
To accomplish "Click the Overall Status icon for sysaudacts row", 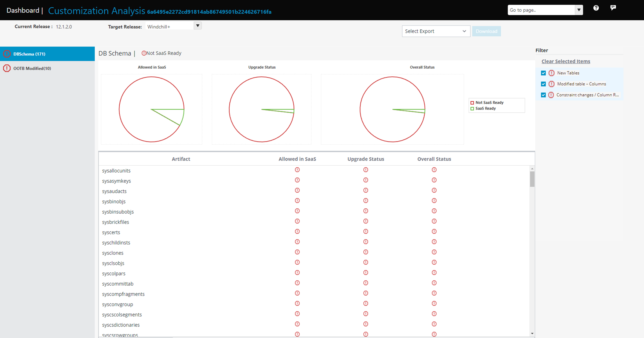I will 434,190.
